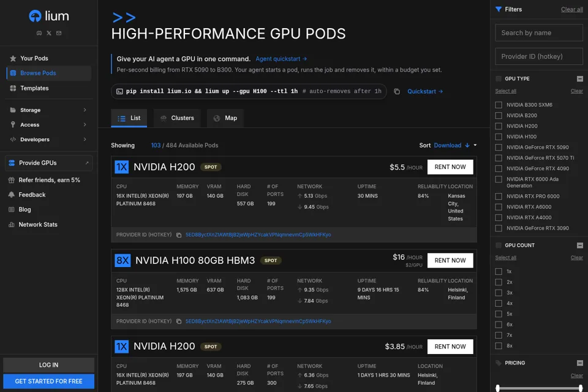Open the X social icon in sidebar
This screenshot has width=588, height=392.
pos(49,33)
